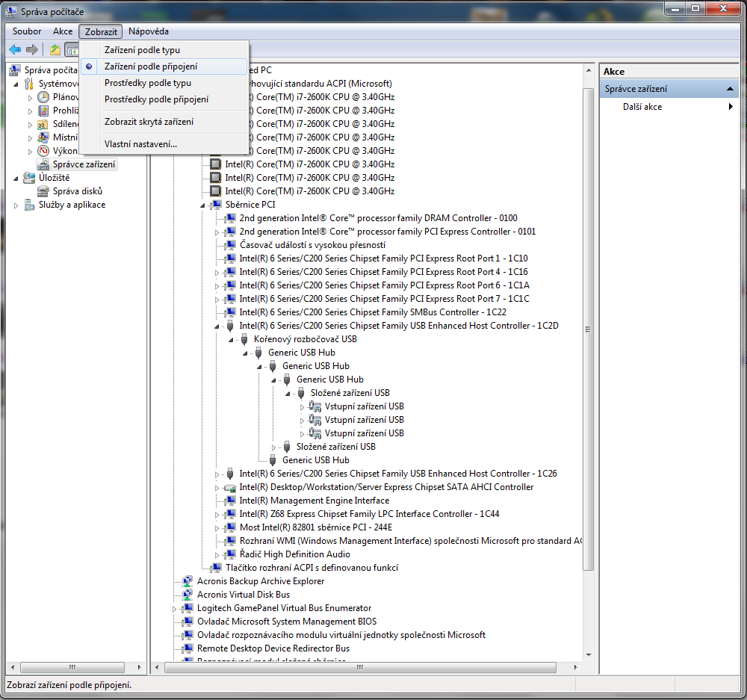The image size is (747, 700).
Task: Open the Soubor menu
Action: click(27, 31)
